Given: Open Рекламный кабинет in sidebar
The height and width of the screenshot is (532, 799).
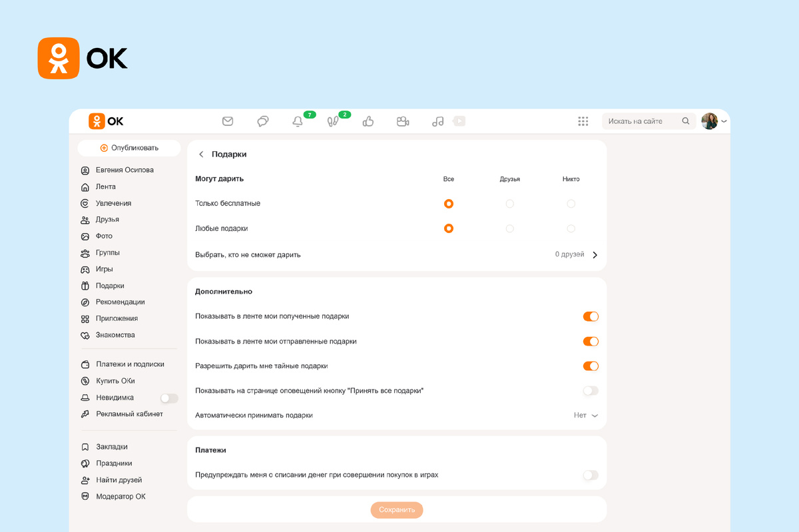Looking at the screenshot, I should tap(129, 414).
